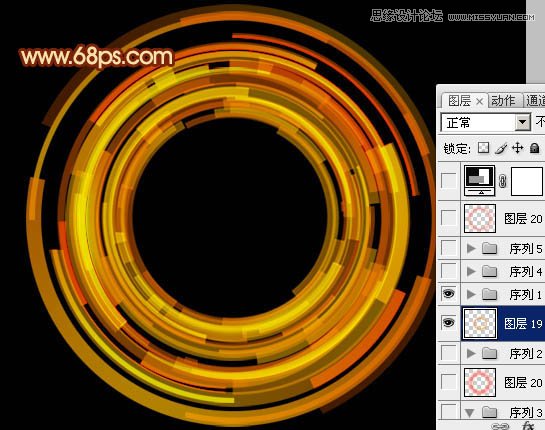
Task: Show the 图层 20 layer directly under the adjustment layer
Action: (449, 218)
